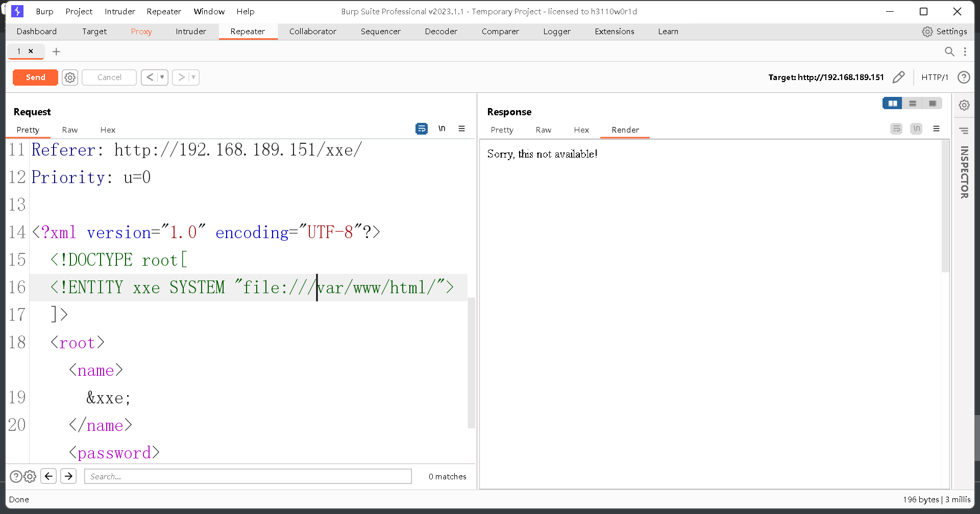This screenshot has height=514, width=980.
Task: Switch to Learn tab
Action: pos(668,32)
